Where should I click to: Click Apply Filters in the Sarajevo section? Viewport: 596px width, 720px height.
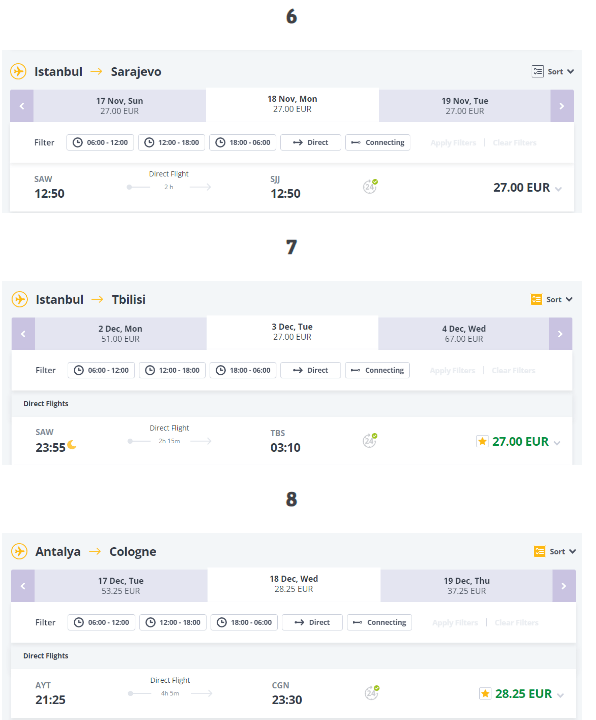pos(453,143)
